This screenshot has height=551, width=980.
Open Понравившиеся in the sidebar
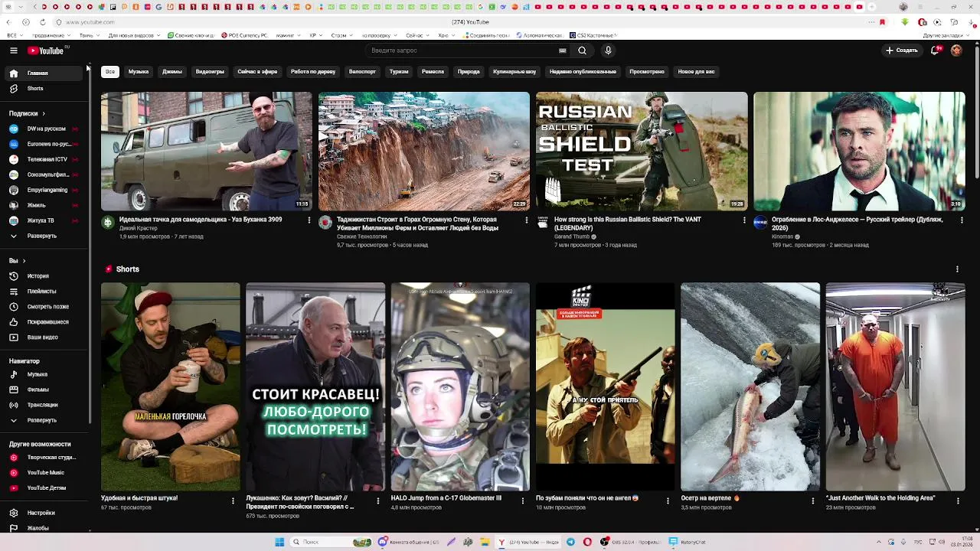(x=44, y=322)
